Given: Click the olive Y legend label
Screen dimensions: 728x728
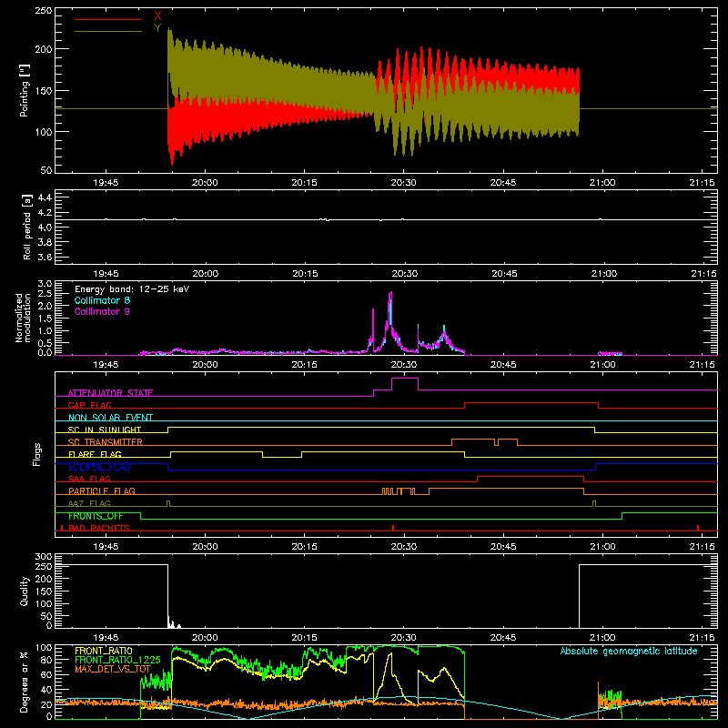Looking at the screenshot, I should (x=157, y=28).
